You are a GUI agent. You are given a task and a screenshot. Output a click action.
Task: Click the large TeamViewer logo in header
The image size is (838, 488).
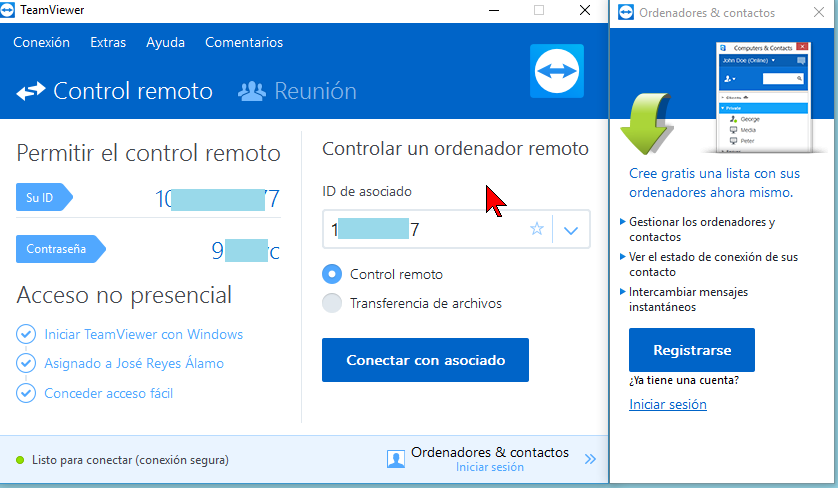[x=557, y=71]
